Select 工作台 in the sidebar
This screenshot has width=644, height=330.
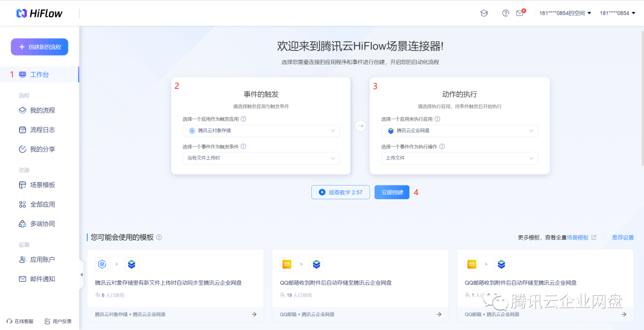(x=39, y=75)
